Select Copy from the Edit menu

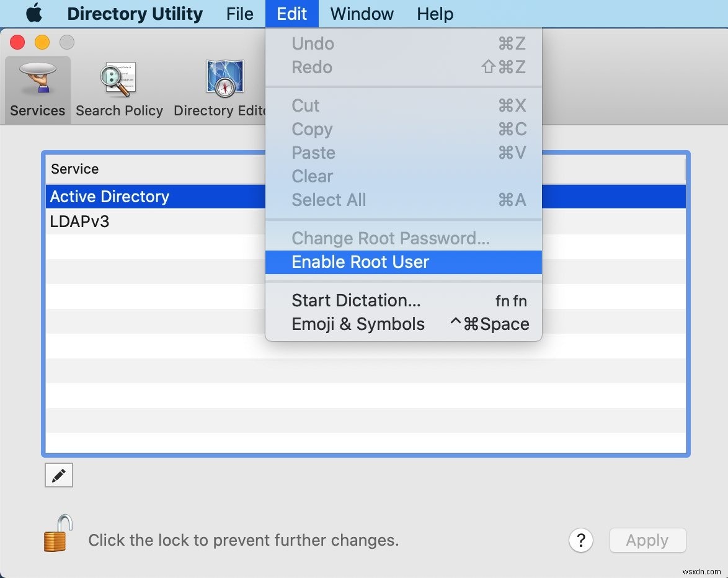click(311, 129)
